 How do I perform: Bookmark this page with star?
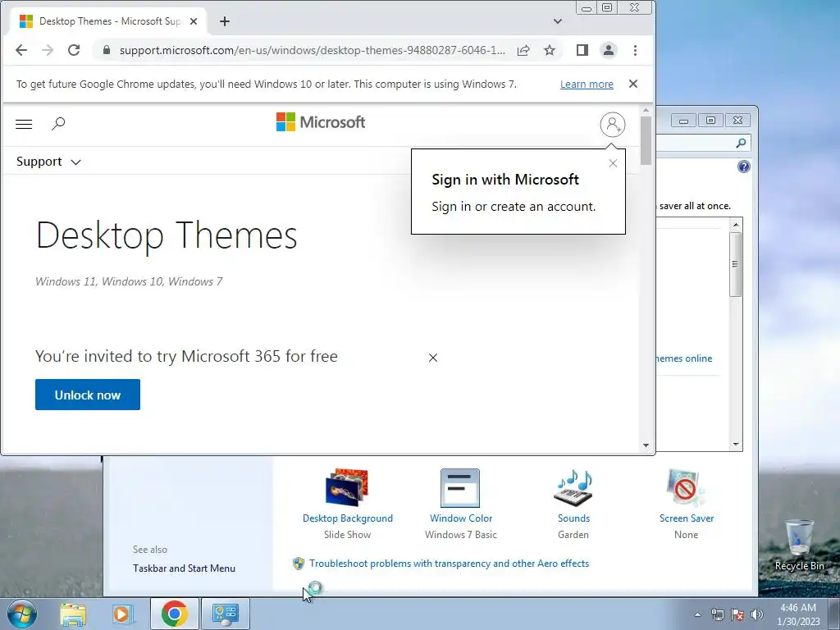tap(550, 50)
